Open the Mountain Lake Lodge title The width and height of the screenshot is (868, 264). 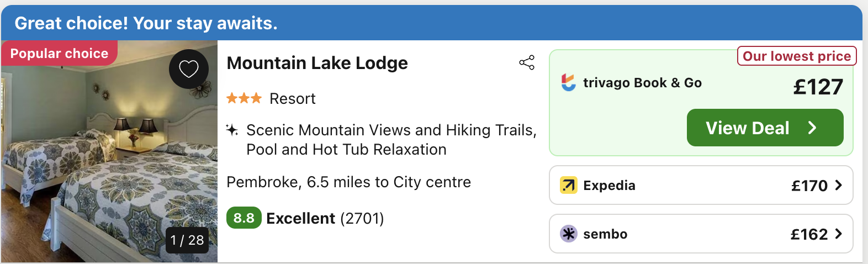click(x=317, y=63)
